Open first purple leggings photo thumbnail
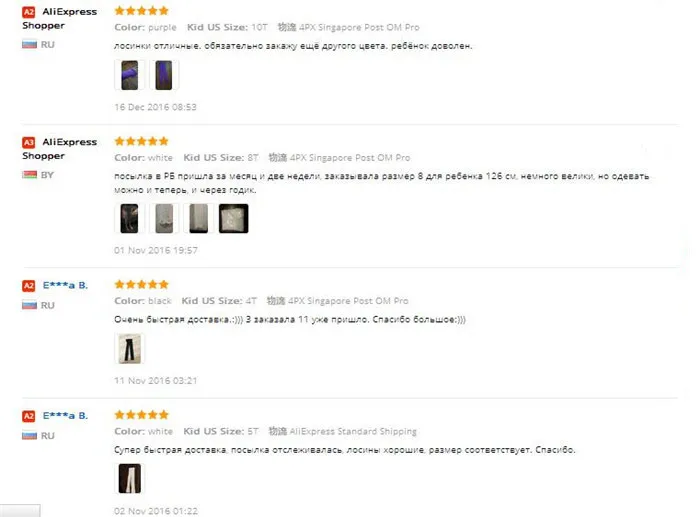 pos(129,75)
